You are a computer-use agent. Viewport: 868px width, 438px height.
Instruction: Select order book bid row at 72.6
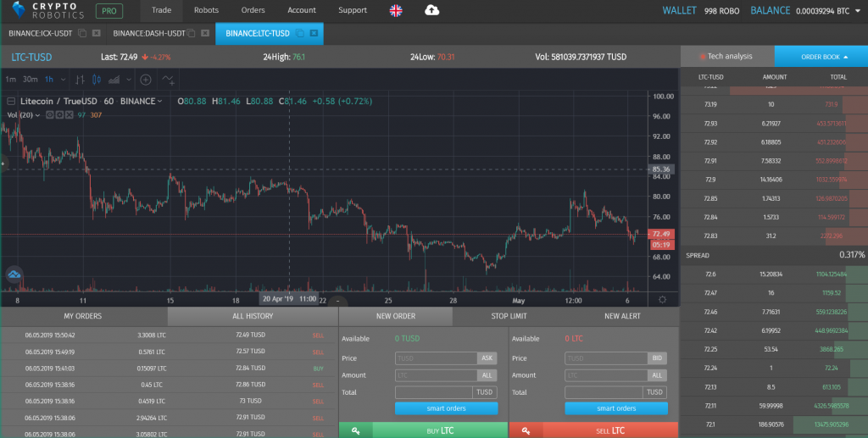pyautogui.click(x=775, y=274)
